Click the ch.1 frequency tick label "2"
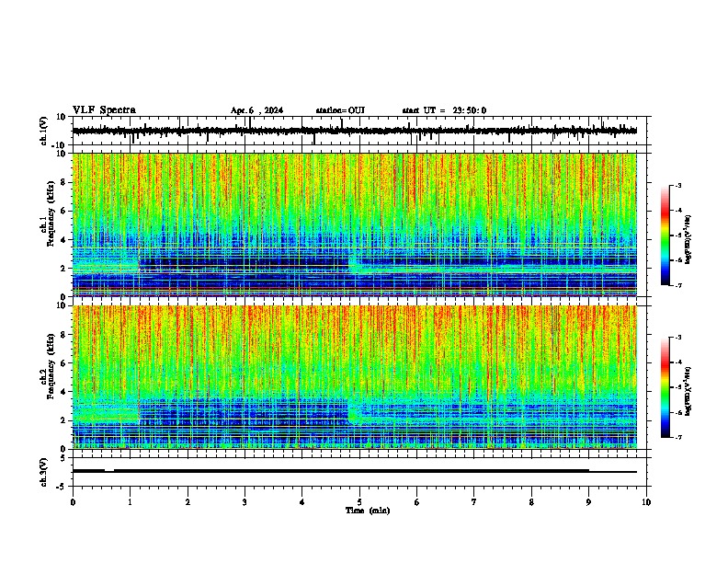This screenshot has height=563, width=728. [63, 269]
